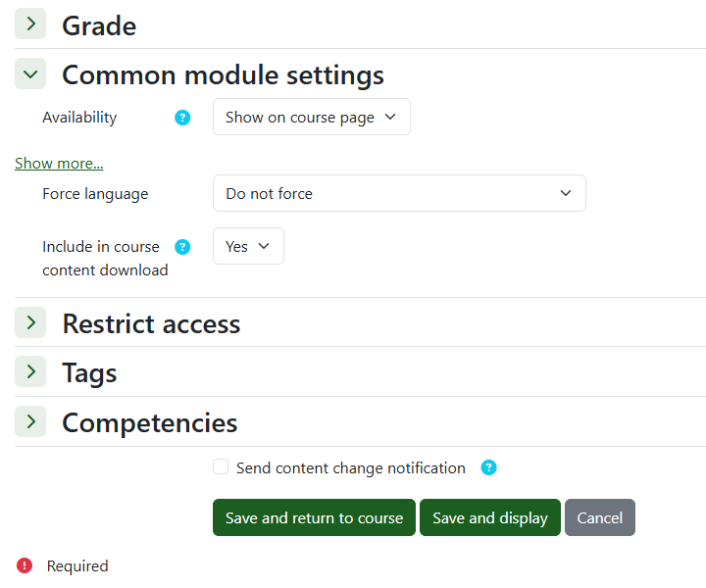Click the Tags heading text

(89, 373)
